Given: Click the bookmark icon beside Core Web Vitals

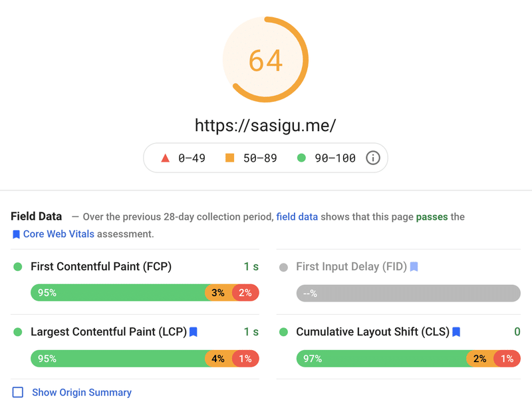Looking at the screenshot, I should 16,234.
